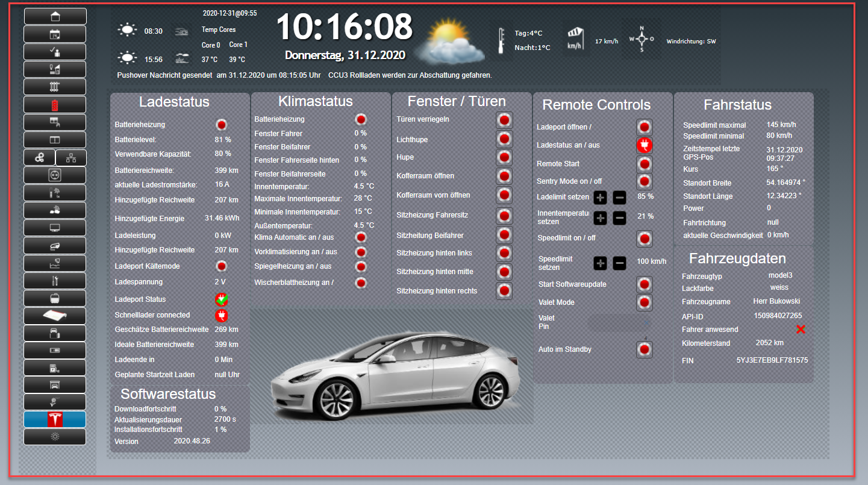Open the thermometer light-sensor sidebar button

click(55, 193)
